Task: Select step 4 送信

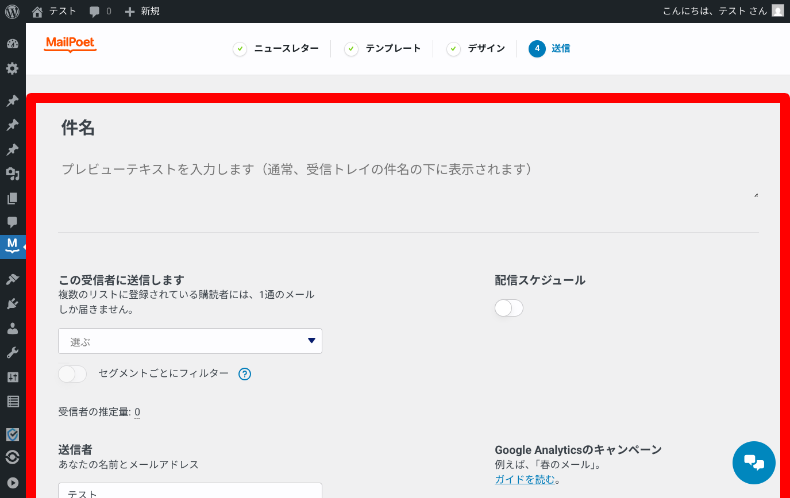Action: pyautogui.click(x=549, y=49)
